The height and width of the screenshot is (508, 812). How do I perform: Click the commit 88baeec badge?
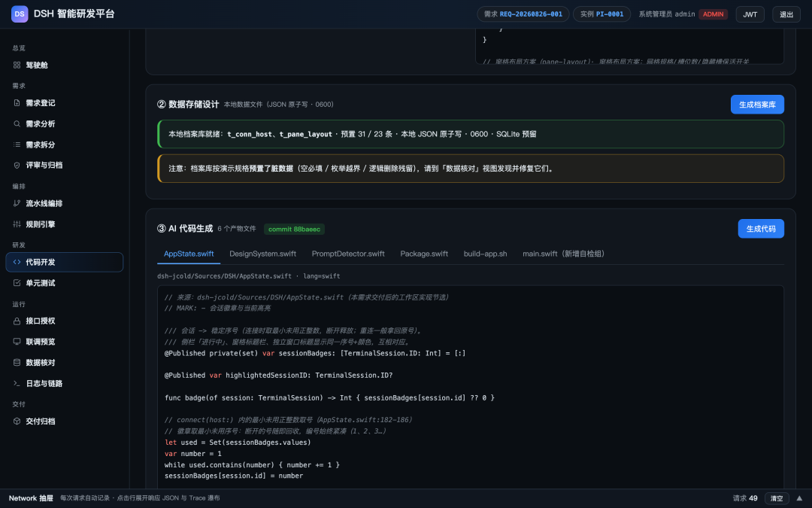(x=294, y=229)
